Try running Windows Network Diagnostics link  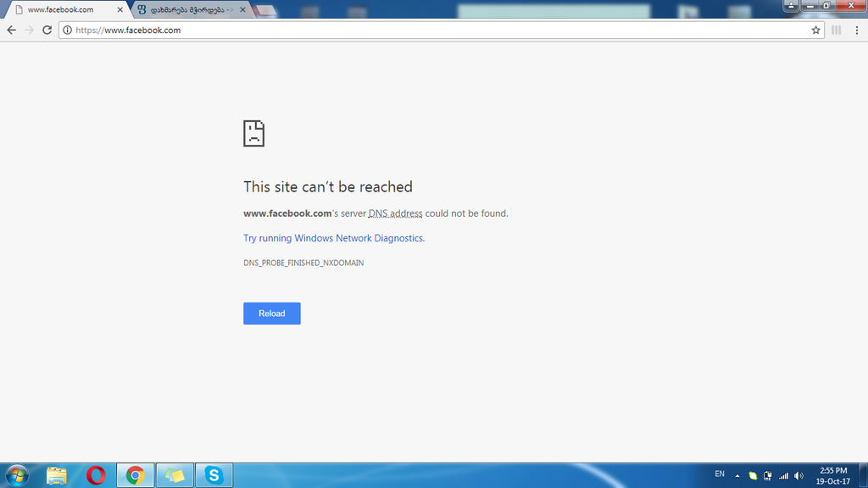(334, 238)
